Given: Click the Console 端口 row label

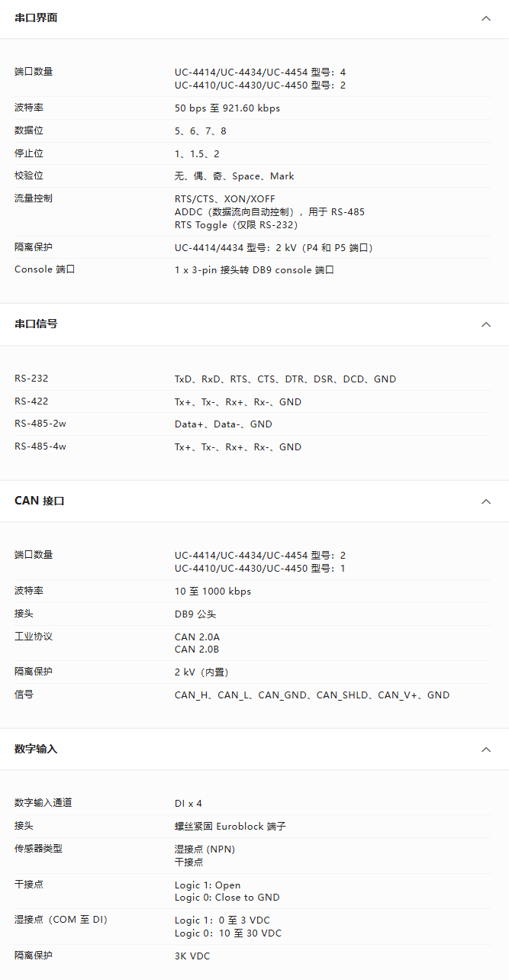Looking at the screenshot, I should click(45, 269).
